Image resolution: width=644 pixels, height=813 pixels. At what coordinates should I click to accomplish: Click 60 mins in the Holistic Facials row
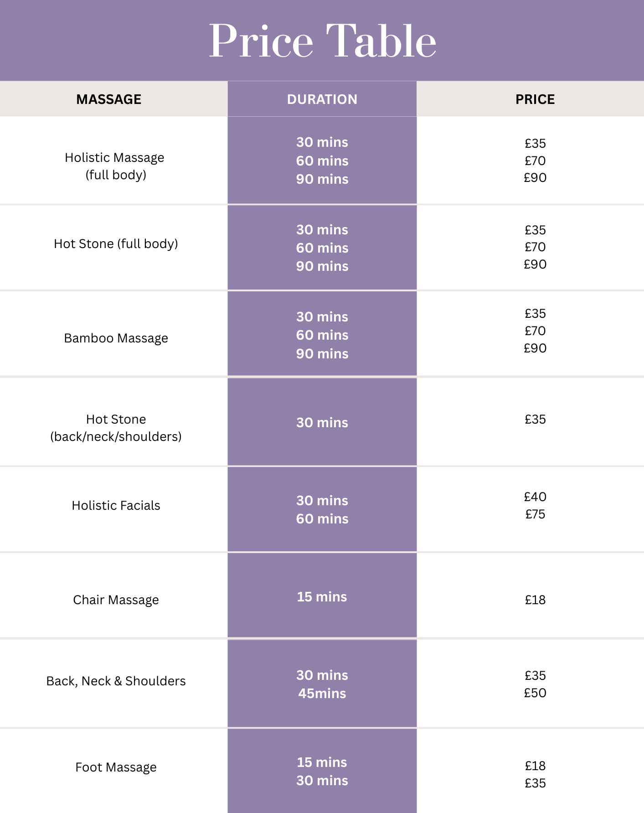[x=322, y=519]
